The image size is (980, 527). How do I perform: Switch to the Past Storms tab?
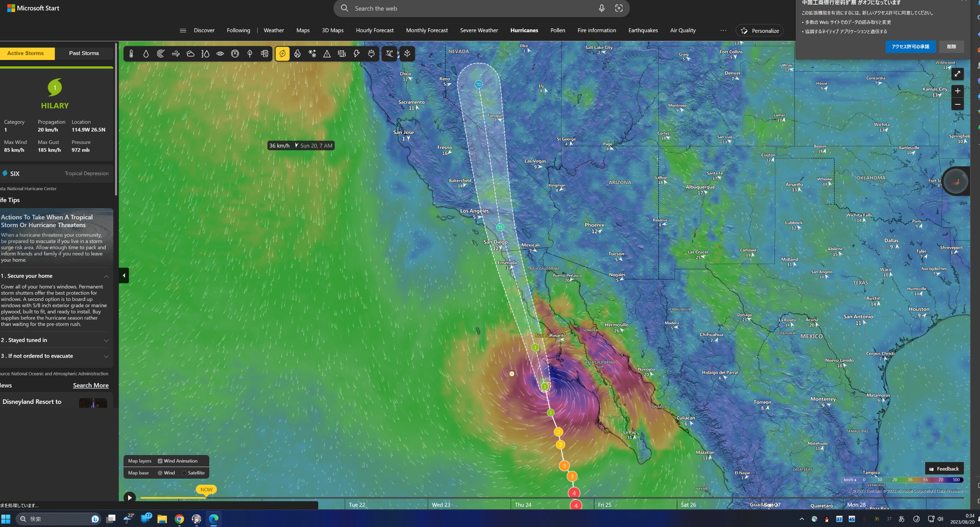(84, 53)
